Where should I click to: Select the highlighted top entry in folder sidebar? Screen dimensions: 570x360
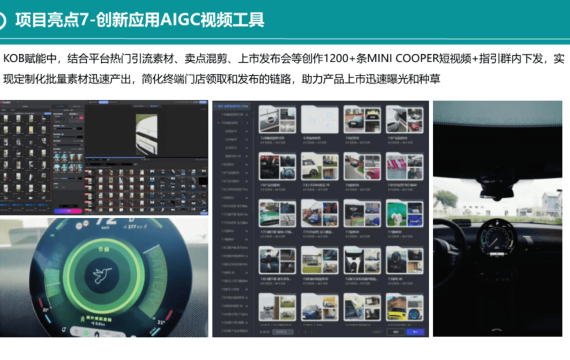(x=232, y=106)
